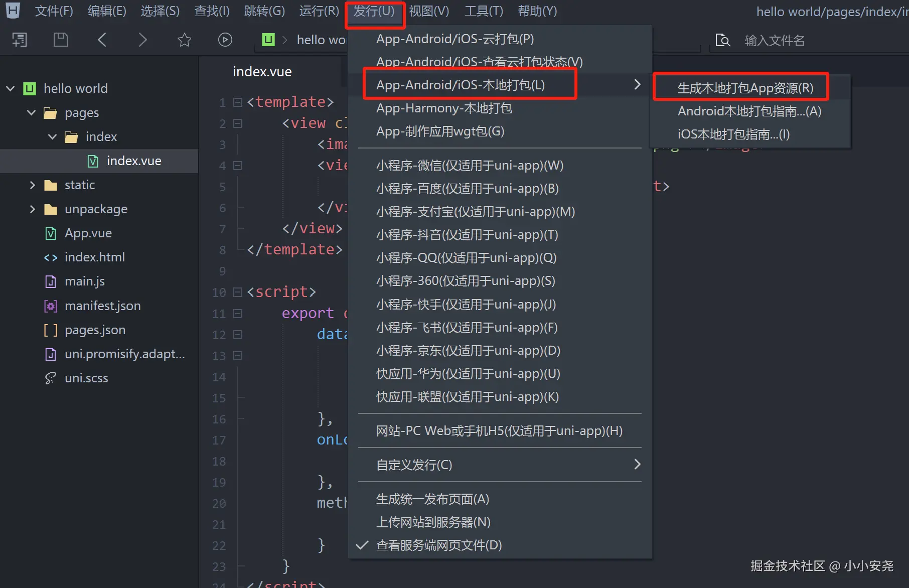Open the 发行(U) menu

click(374, 11)
